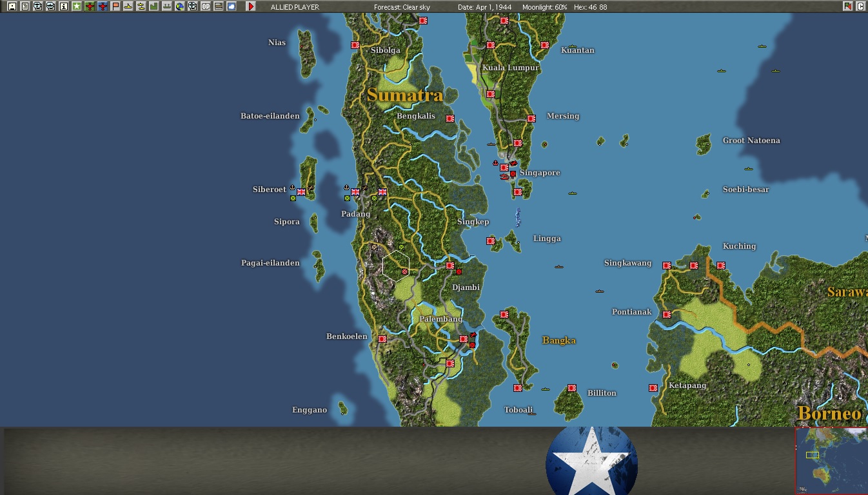Viewport: 868px width, 495px height.
Task: Click the "Groot Natoena" island label
Action: tap(751, 141)
